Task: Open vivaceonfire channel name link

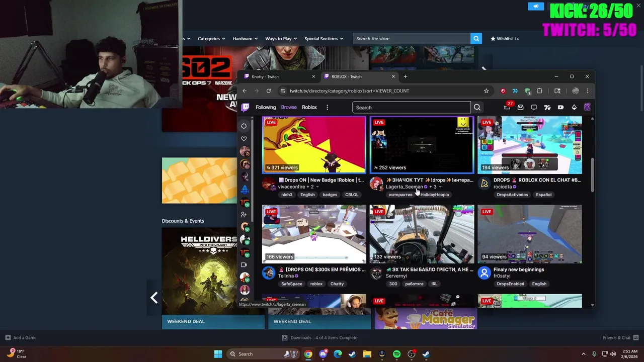Action: coord(291,187)
